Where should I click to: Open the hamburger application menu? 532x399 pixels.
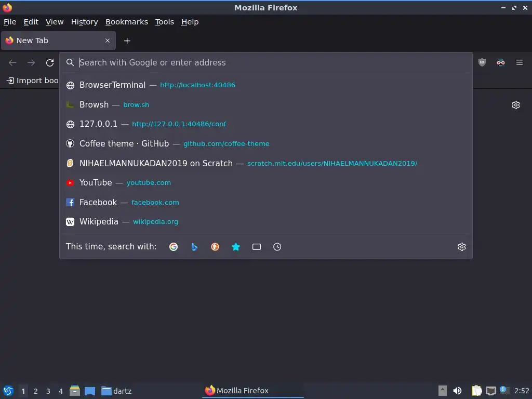click(x=520, y=62)
